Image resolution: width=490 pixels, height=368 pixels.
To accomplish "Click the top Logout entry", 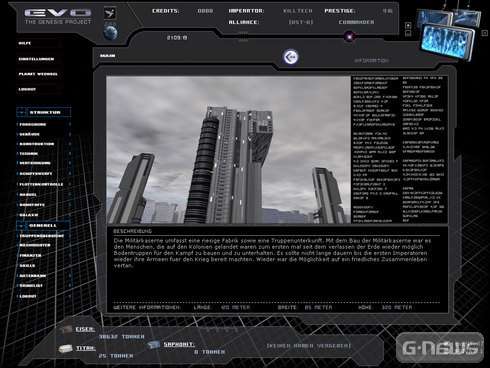I will tap(27, 89).
